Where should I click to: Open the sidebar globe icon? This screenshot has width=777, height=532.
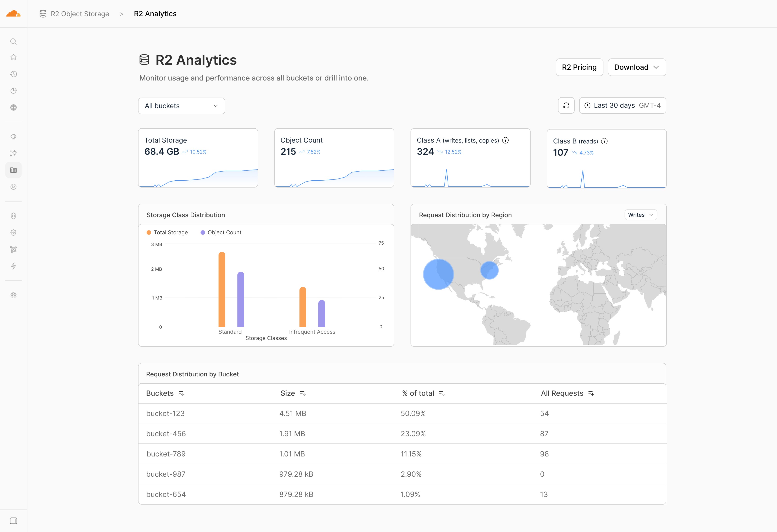click(x=13, y=107)
